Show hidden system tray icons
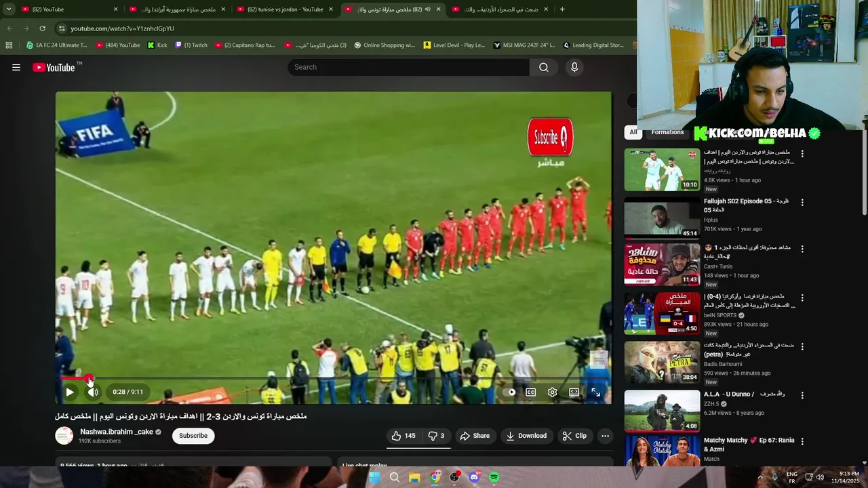The width and height of the screenshot is (868, 488). point(759,477)
